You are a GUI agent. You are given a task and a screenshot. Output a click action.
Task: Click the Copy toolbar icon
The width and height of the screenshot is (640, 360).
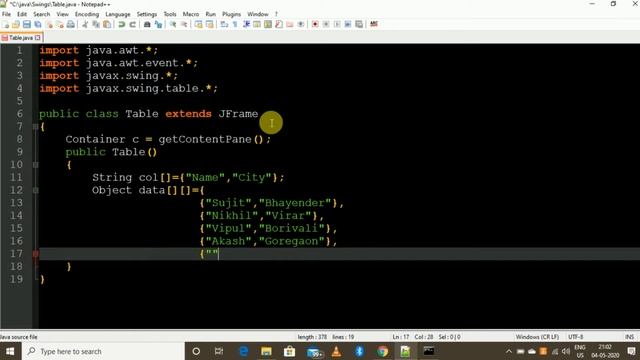[x=96, y=24]
